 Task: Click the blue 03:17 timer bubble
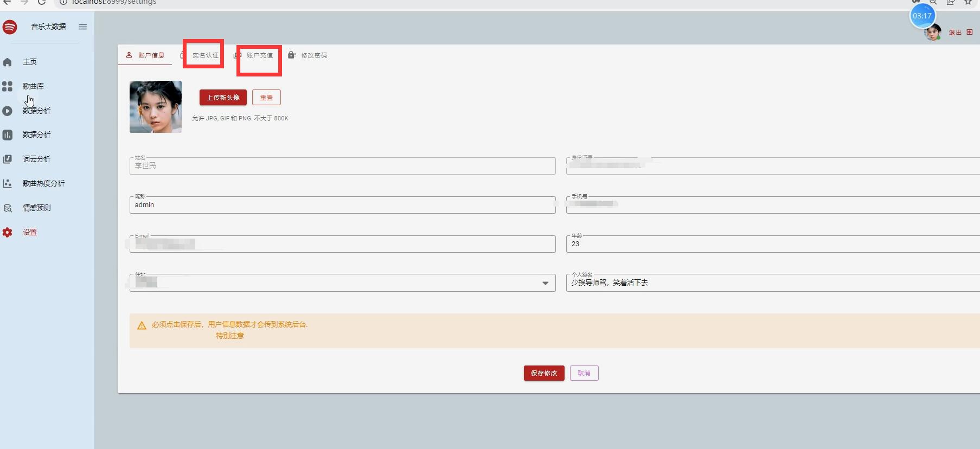coord(923,16)
